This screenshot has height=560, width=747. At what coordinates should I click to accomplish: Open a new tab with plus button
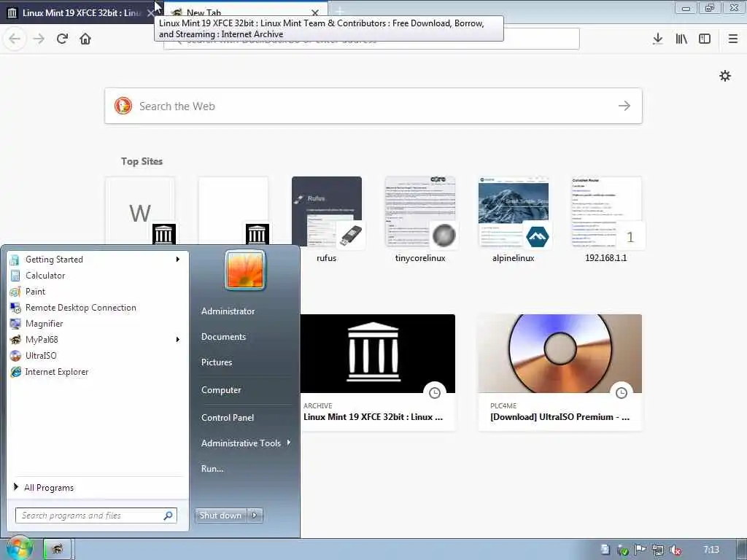(340, 11)
